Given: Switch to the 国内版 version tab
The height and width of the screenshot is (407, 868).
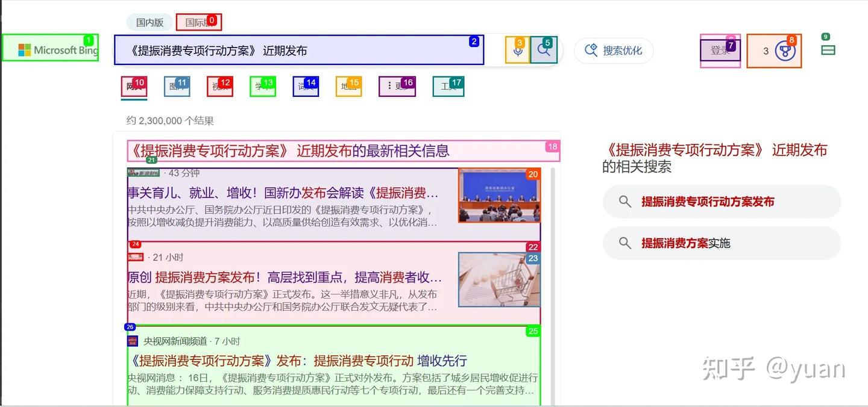Looking at the screenshot, I should [148, 22].
